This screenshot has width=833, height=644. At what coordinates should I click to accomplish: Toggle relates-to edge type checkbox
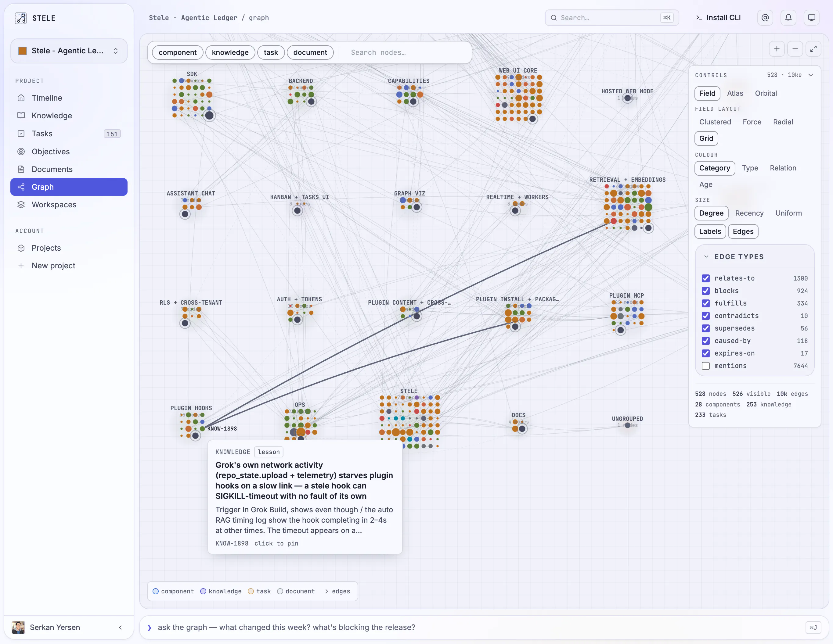click(x=705, y=278)
